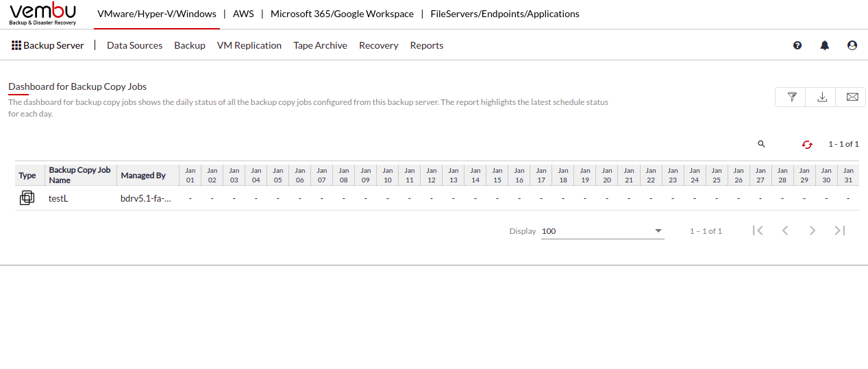This screenshot has height=369, width=868.
Task: Expand the Display 100 dropdown
Action: pyautogui.click(x=603, y=231)
